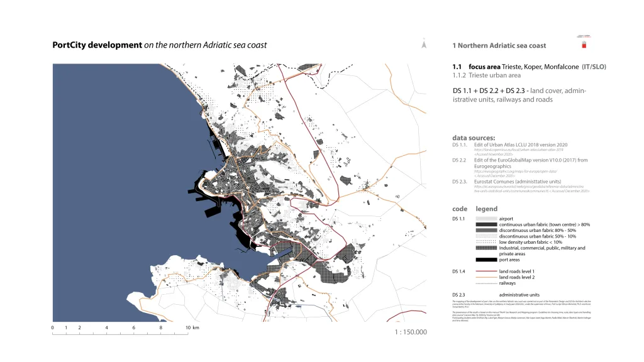Click the PortCity development title

tap(97, 45)
